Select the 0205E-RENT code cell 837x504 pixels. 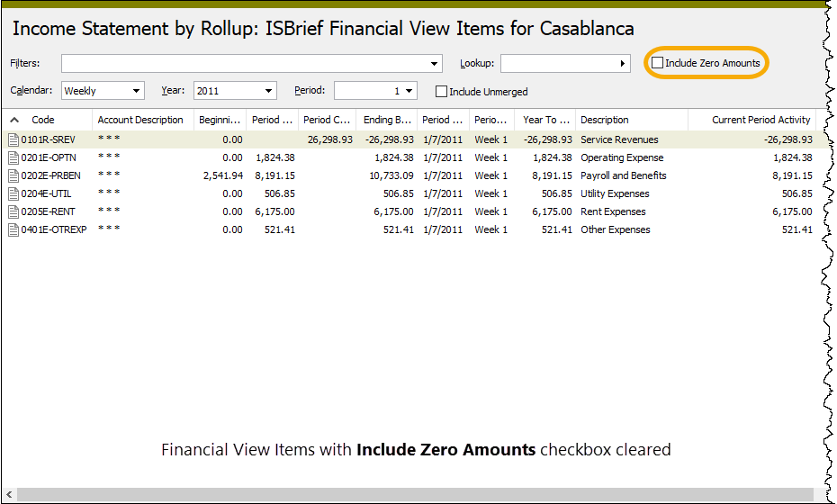pos(48,212)
